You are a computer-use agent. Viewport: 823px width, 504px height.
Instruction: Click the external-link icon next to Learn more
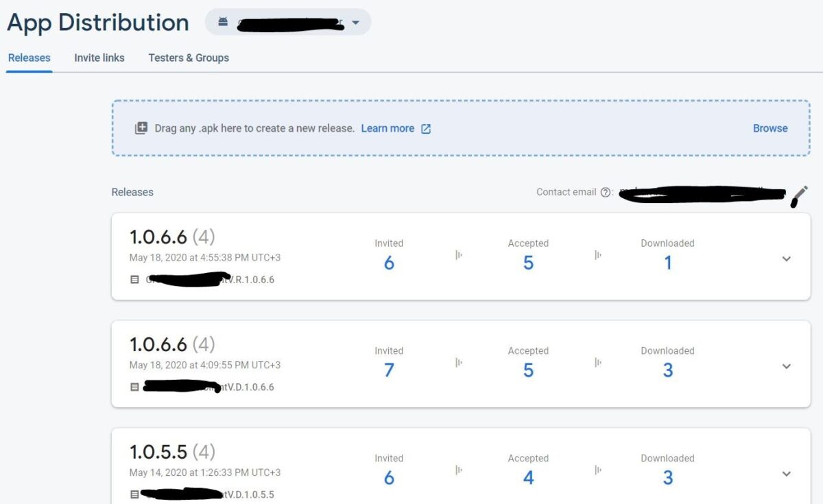[425, 128]
